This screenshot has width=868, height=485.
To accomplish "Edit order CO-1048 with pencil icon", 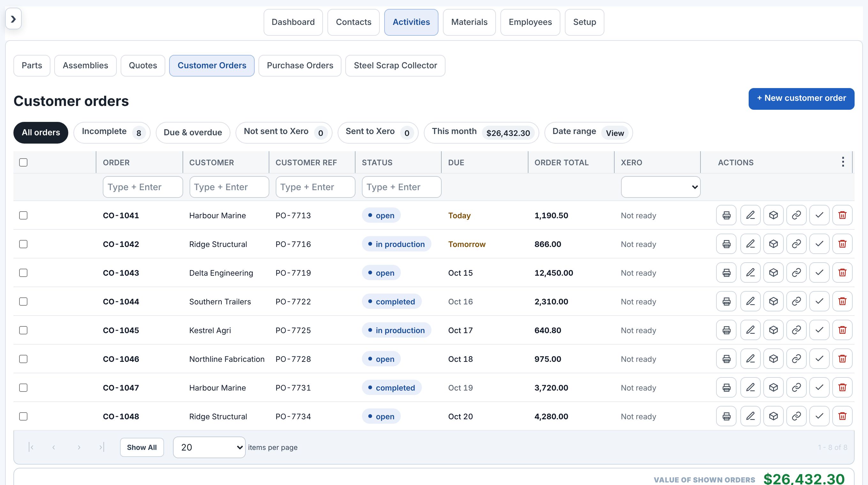I will (x=750, y=416).
